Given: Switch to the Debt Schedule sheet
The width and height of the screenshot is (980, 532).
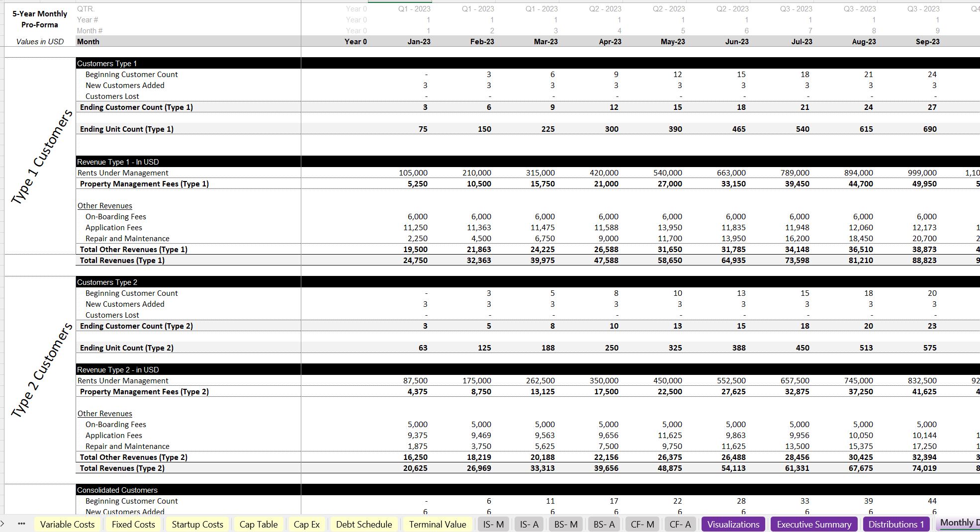Looking at the screenshot, I should click(364, 524).
